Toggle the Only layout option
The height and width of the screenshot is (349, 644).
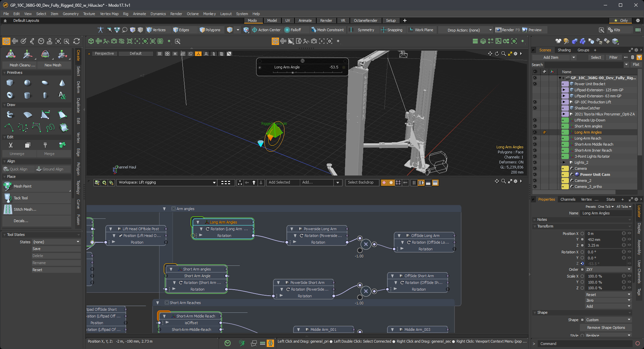[x=621, y=20]
